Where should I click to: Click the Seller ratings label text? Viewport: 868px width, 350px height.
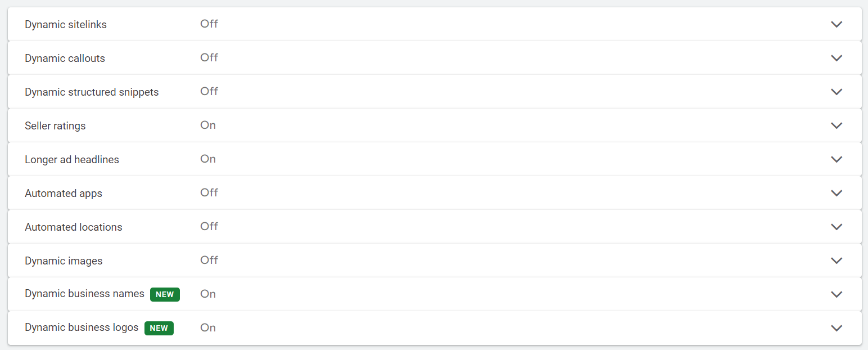click(x=55, y=125)
